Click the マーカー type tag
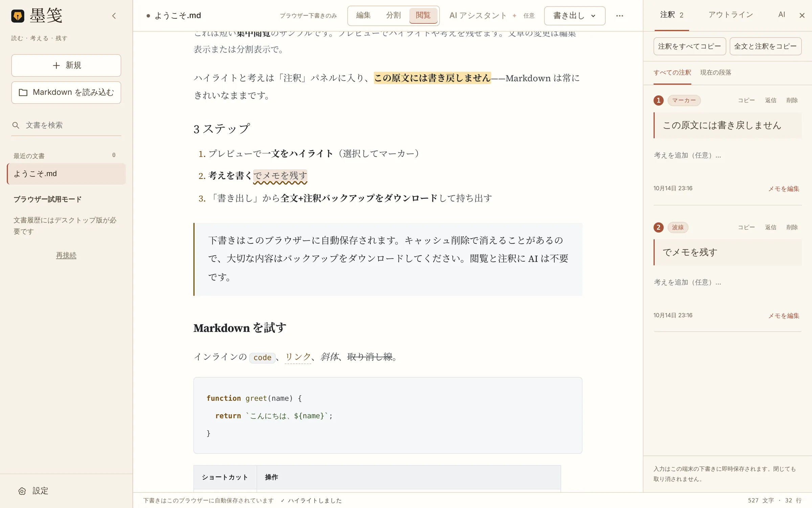812x508 pixels. [684, 100]
